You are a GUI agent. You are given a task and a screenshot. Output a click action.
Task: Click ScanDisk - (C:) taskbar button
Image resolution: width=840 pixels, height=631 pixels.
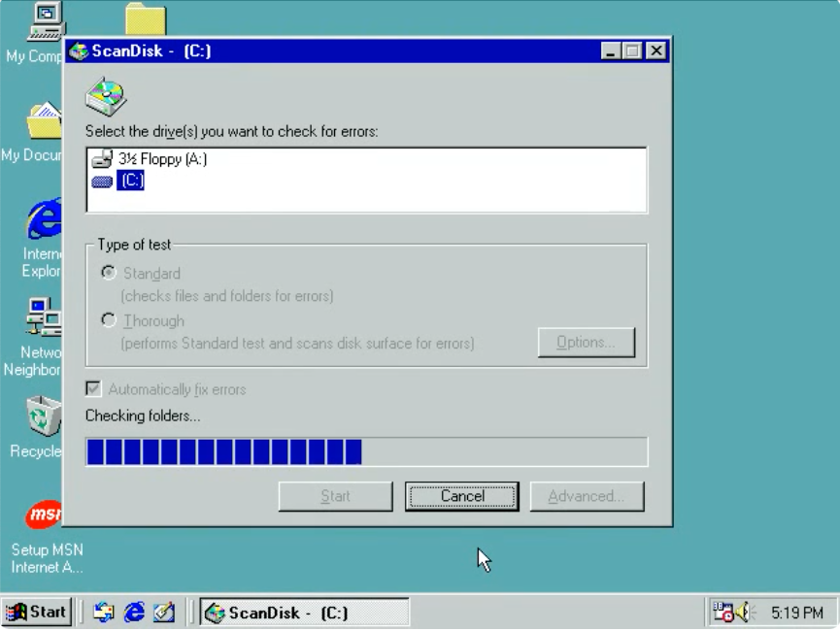304,613
